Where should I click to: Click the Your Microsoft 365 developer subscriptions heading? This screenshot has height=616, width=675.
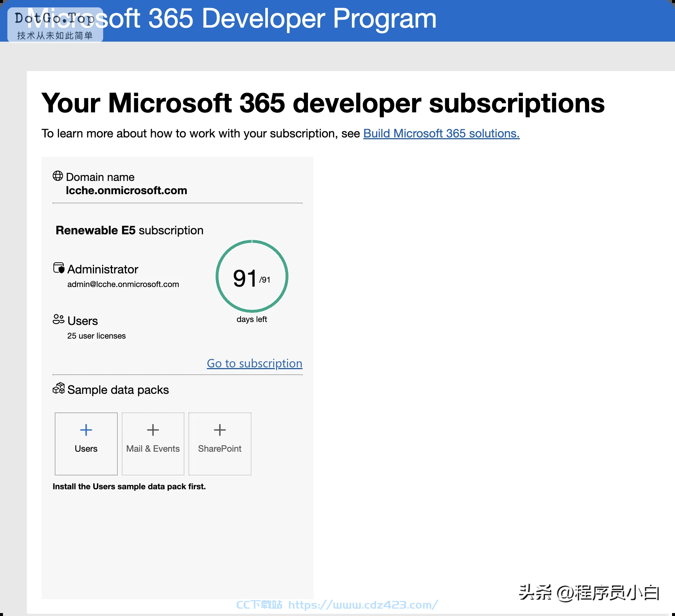[x=323, y=103]
